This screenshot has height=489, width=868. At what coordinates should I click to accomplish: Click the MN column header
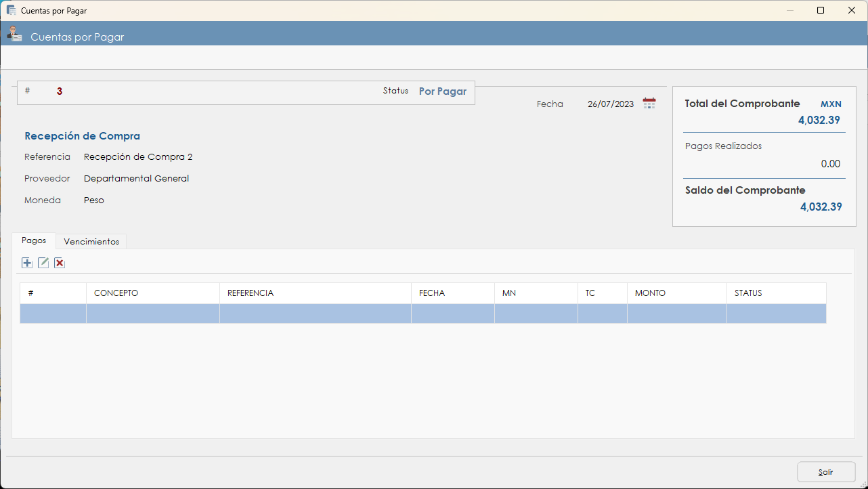pyautogui.click(x=536, y=293)
